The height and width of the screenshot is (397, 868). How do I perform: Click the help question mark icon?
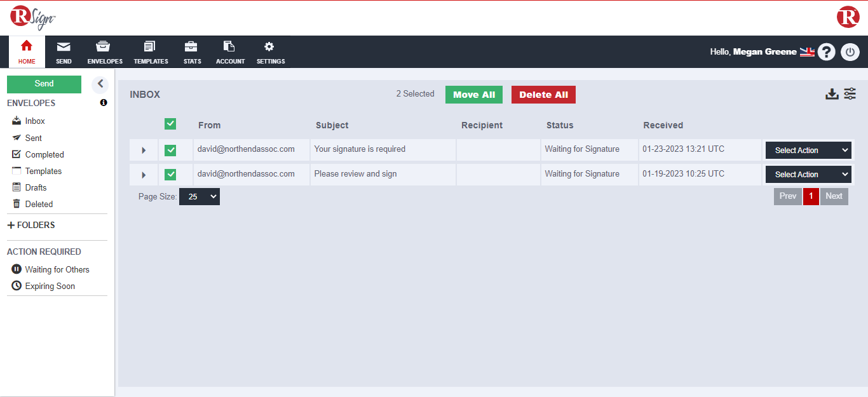(826, 52)
